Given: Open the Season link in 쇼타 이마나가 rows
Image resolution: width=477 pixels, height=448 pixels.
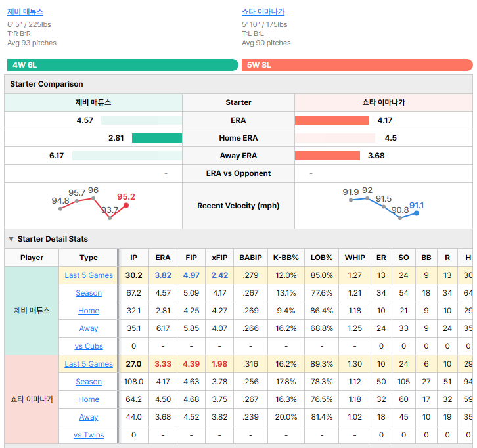Looking at the screenshot, I should pyautogui.click(x=89, y=382).
